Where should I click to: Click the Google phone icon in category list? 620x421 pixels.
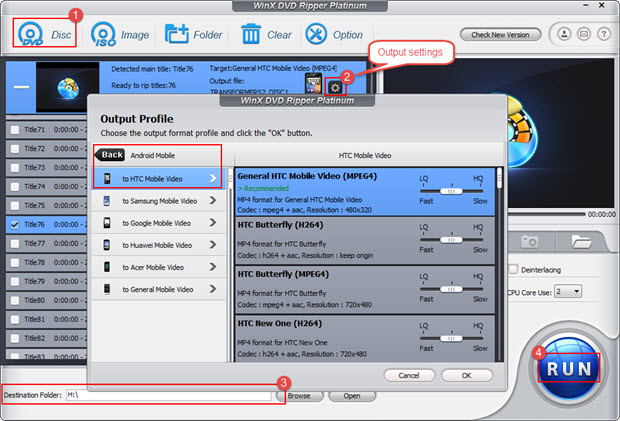(x=107, y=223)
